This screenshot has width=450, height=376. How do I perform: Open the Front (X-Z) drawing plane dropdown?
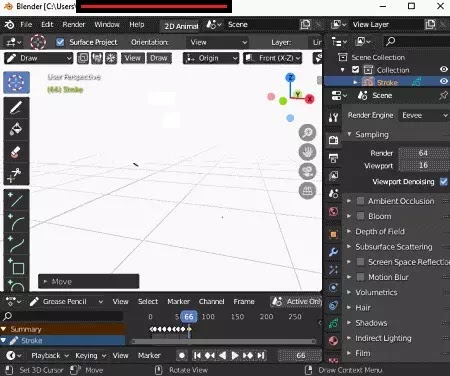[x=273, y=58]
